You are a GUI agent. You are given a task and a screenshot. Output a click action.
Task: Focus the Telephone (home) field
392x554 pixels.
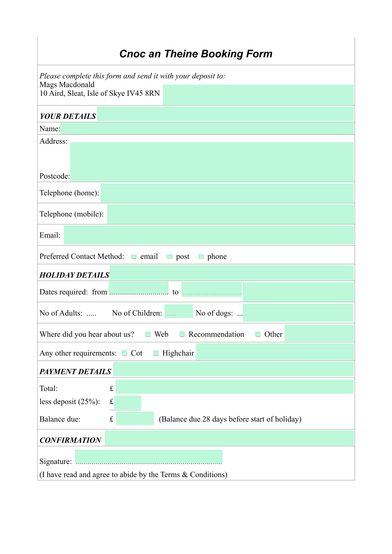(227, 193)
